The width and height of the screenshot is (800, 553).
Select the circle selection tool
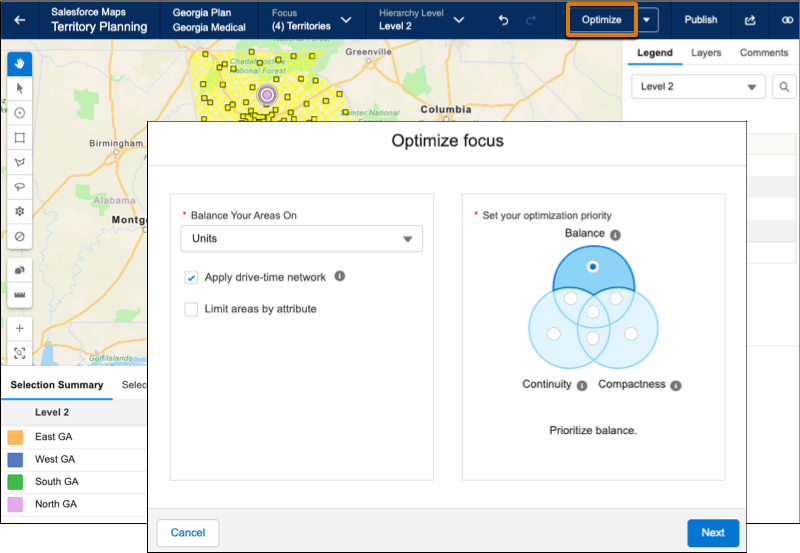pos(20,113)
